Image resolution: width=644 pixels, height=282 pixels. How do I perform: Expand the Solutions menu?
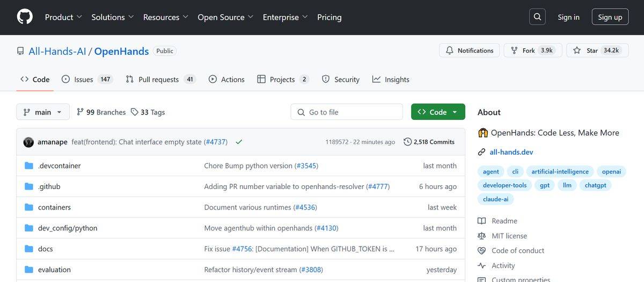[x=112, y=17]
